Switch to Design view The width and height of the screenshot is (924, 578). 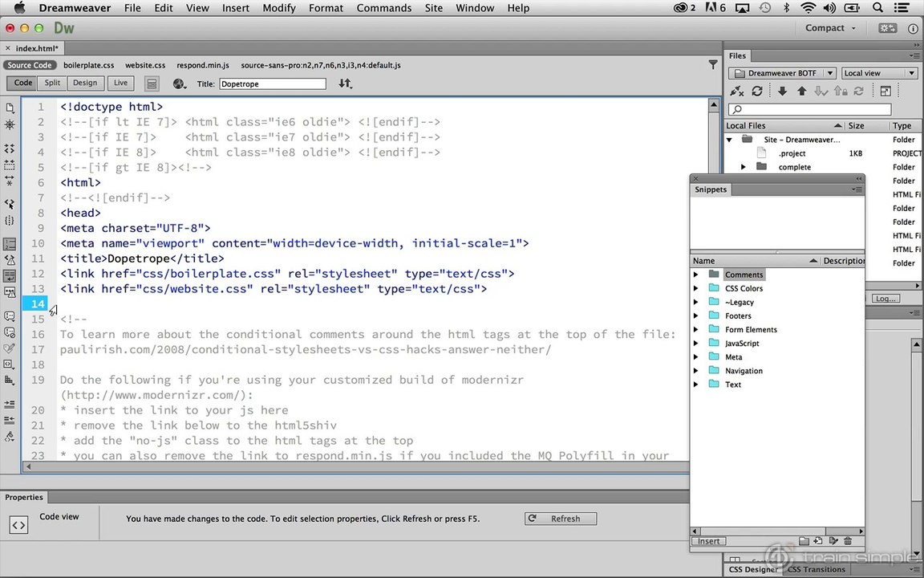pos(85,83)
